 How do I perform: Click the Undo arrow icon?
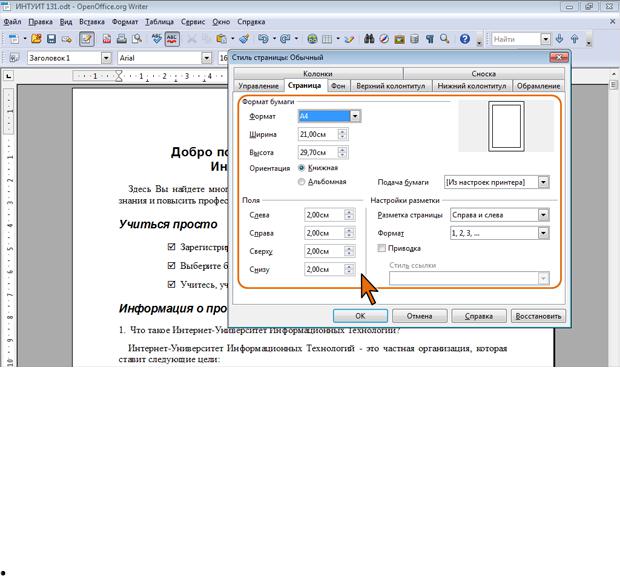(x=263, y=39)
